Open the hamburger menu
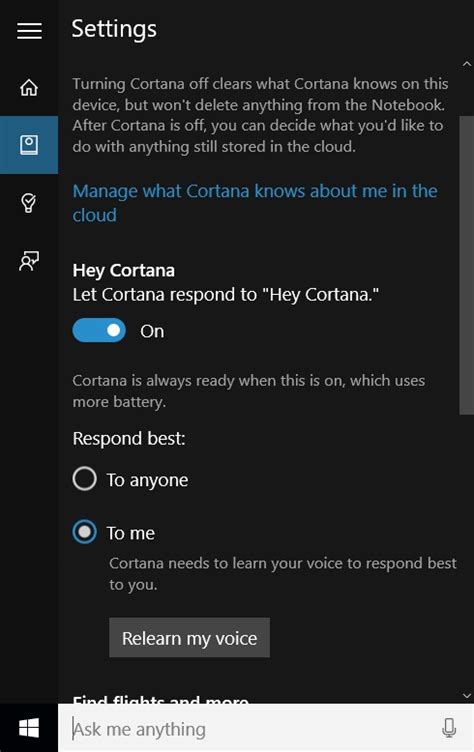This screenshot has height=752, width=474. click(x=29, y=31)
